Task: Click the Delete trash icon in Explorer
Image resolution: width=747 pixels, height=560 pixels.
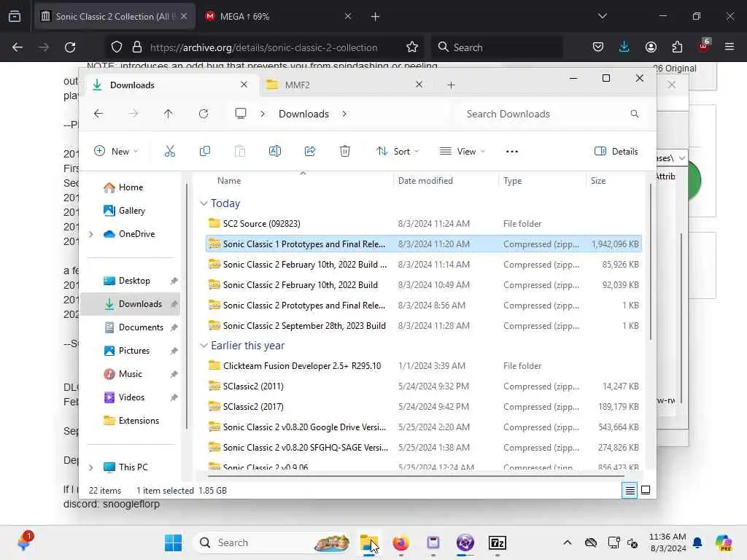Action: (x=345, y=152)
